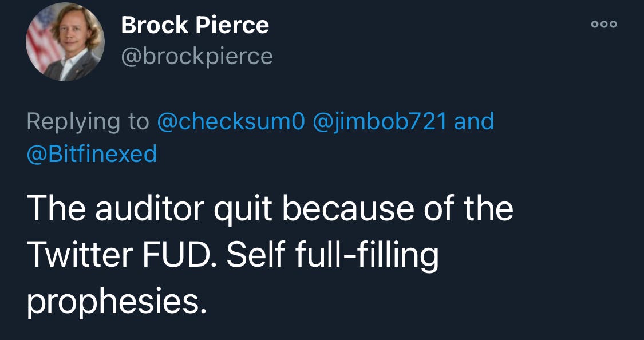
Task: Click Brock Pierce's profile avatar
Action: tap(65, 42)
